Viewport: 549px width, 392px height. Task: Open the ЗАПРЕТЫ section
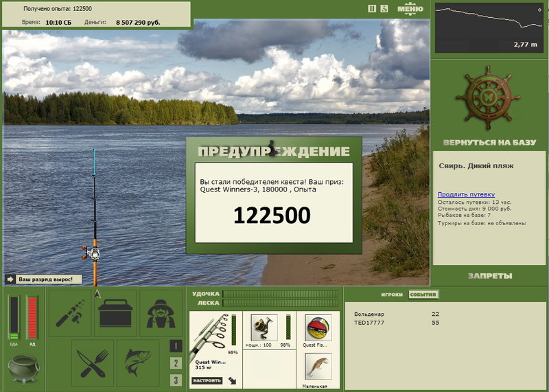[490, 276]
